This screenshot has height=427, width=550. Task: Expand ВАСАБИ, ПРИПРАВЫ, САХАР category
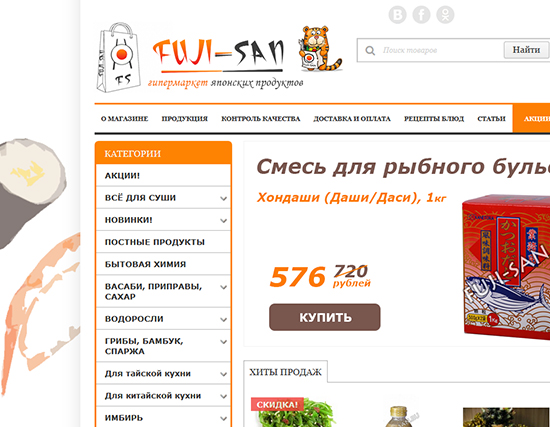tap(223, 287)
